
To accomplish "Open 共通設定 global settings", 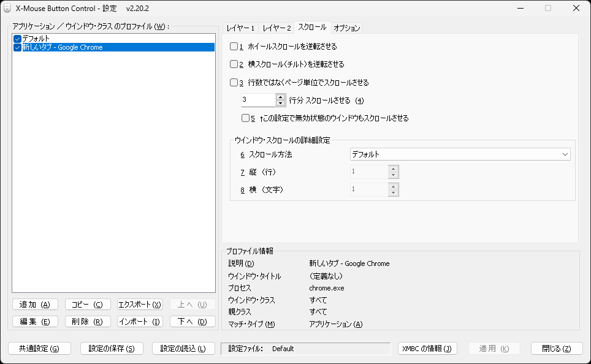I will [39, 348].
